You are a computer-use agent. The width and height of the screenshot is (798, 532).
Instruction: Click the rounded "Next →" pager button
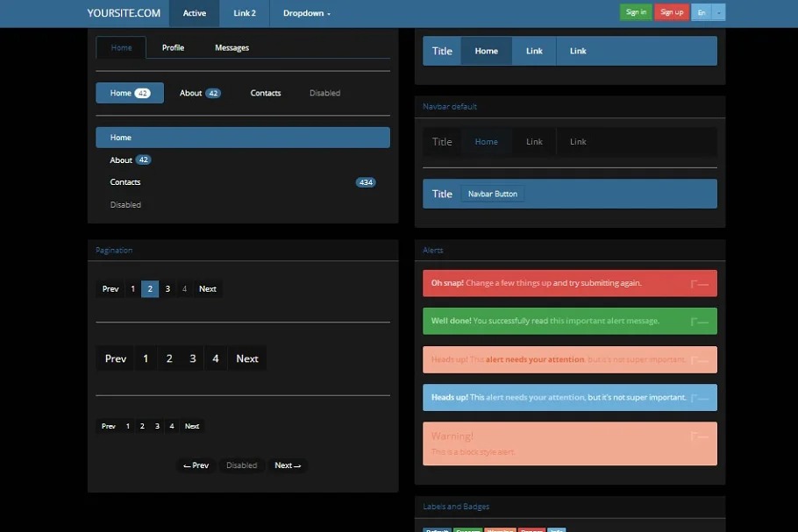click(x=288, y=465)
